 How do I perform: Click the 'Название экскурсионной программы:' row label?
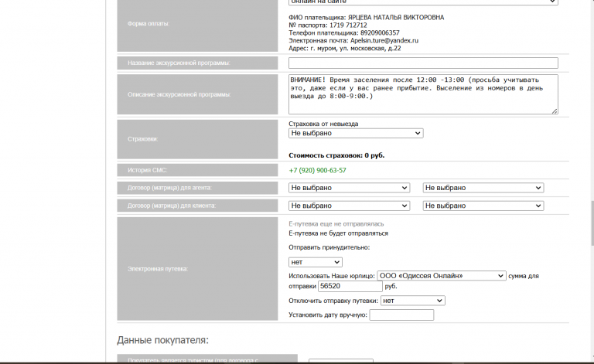(179, 63)
